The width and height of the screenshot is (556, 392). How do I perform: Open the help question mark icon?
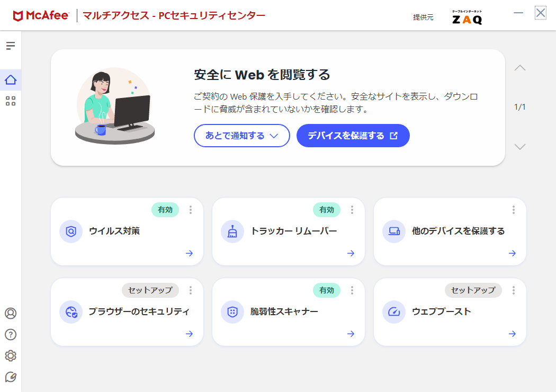pos(11,335)
